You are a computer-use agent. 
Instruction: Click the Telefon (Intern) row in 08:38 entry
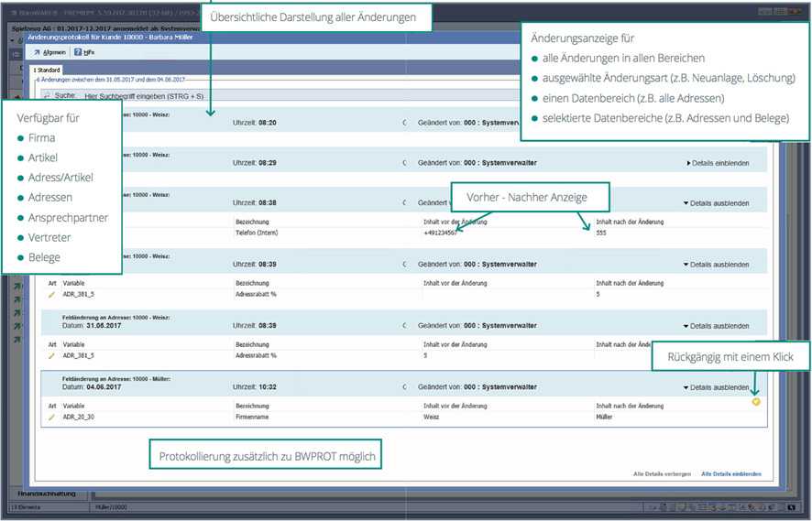[258, 233]
